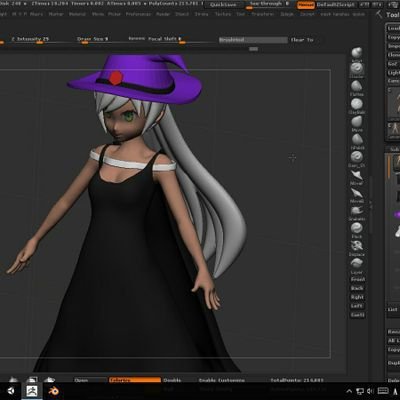Adjust the Z Intensity slider
Image resolution: width=400 pixels, height=400 pixels.
tap(30, 39)
